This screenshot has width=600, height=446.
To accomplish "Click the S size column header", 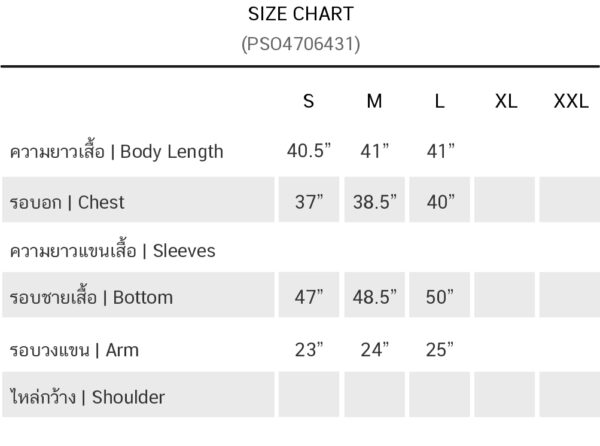I will coord(309,101).
